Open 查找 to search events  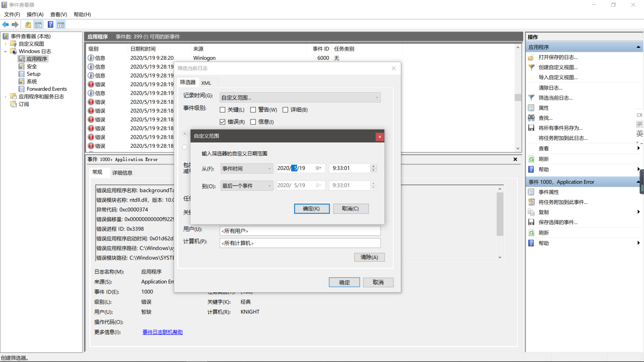coord(545,118)
